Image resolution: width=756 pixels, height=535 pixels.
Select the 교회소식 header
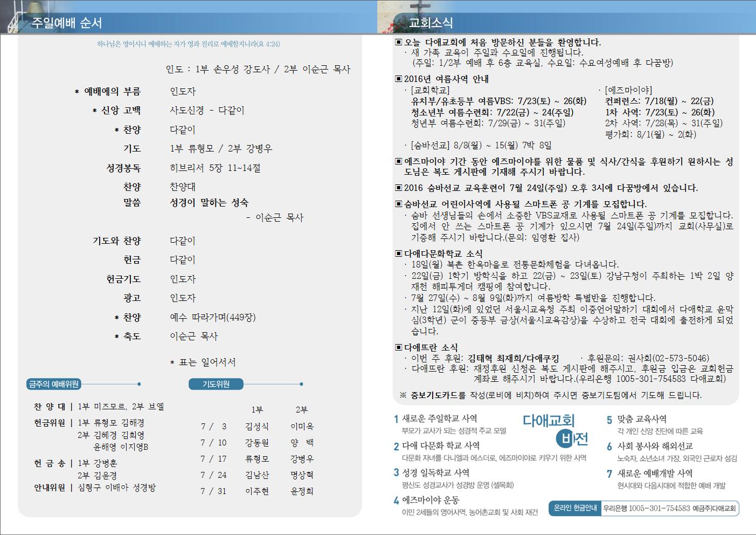point(431,23)
